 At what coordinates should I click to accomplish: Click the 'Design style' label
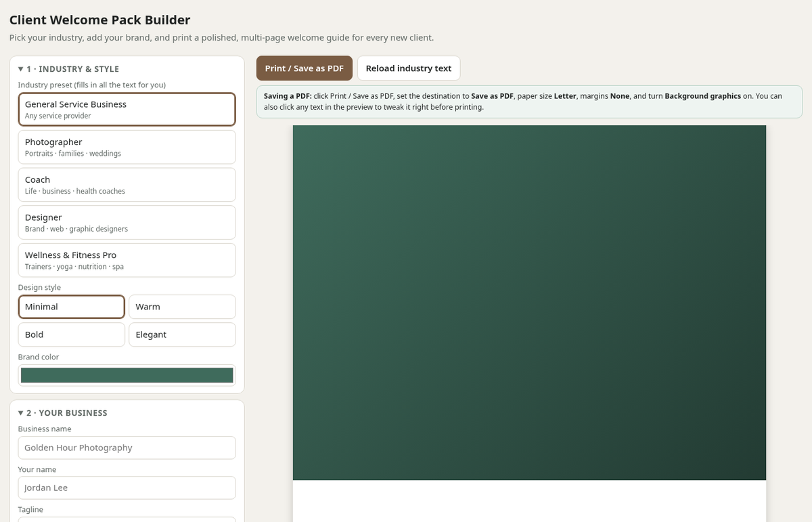coord(39,288)
